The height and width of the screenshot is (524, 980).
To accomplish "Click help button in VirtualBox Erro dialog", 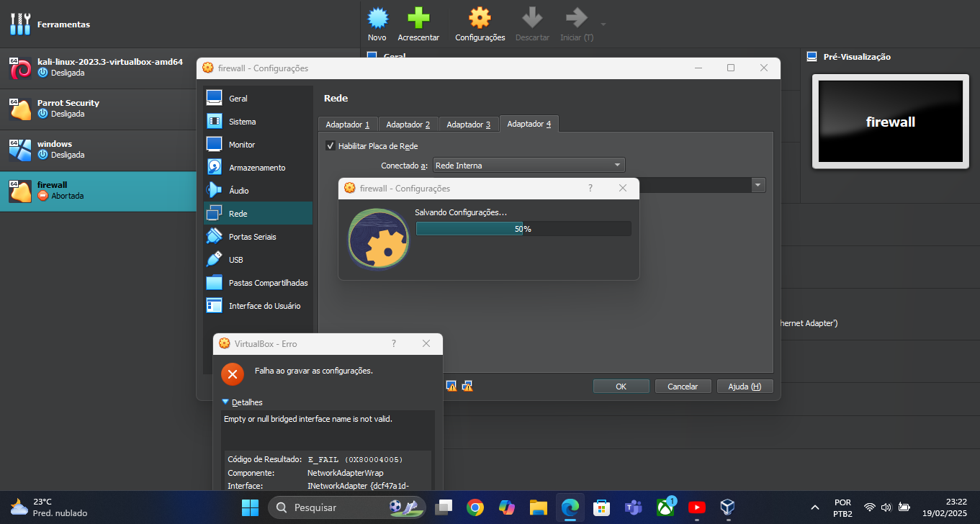I will [393, 343].
